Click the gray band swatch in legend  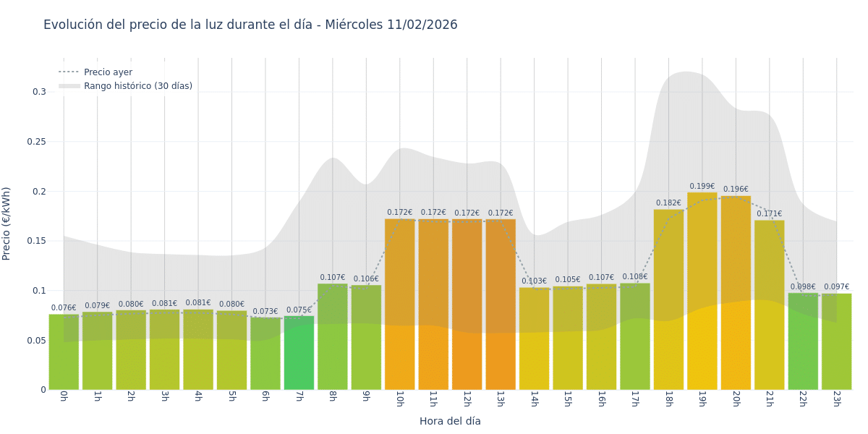(69, 86)
